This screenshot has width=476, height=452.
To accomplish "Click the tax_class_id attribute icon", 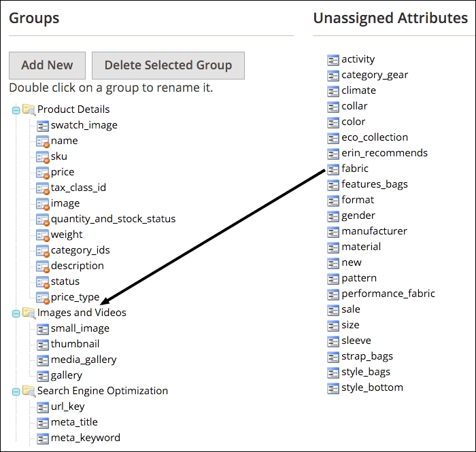I will pos(42,188).
